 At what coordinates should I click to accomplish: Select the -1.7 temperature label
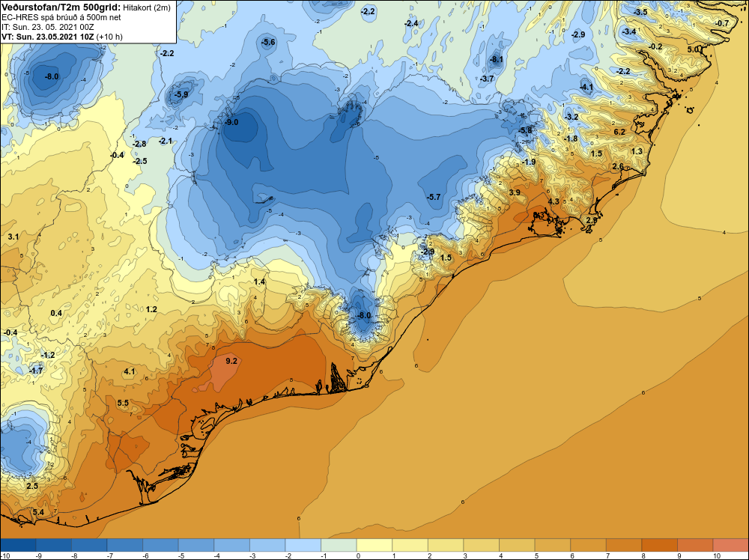(x=36, y=371)
